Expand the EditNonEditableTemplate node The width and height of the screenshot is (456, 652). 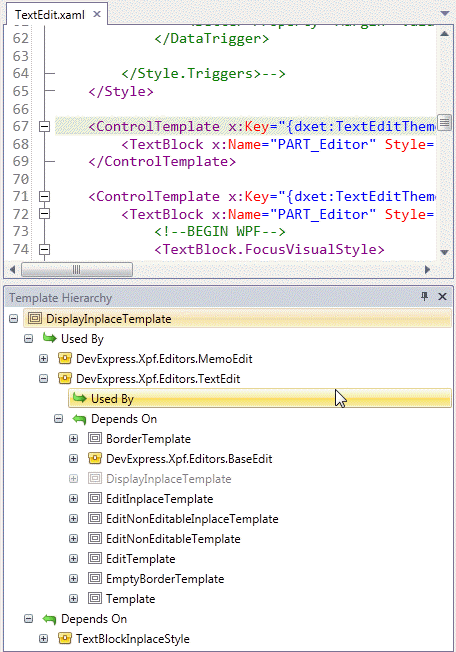click(73, 538)
